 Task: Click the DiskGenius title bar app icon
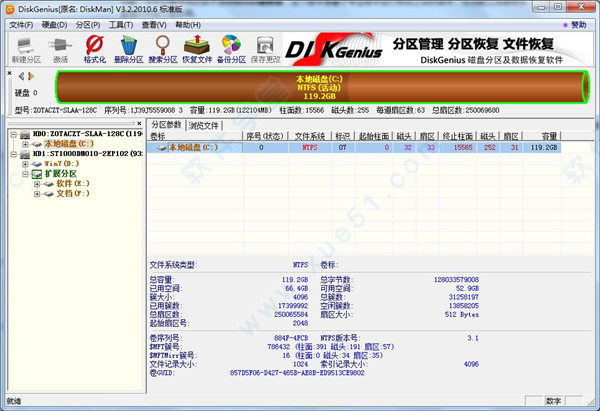[x=10, y=9]
